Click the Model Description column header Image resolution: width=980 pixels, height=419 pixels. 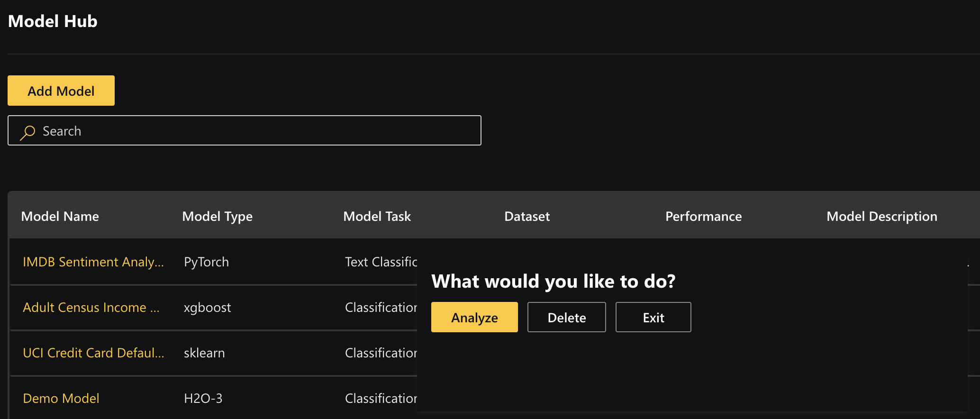[882, 217]
